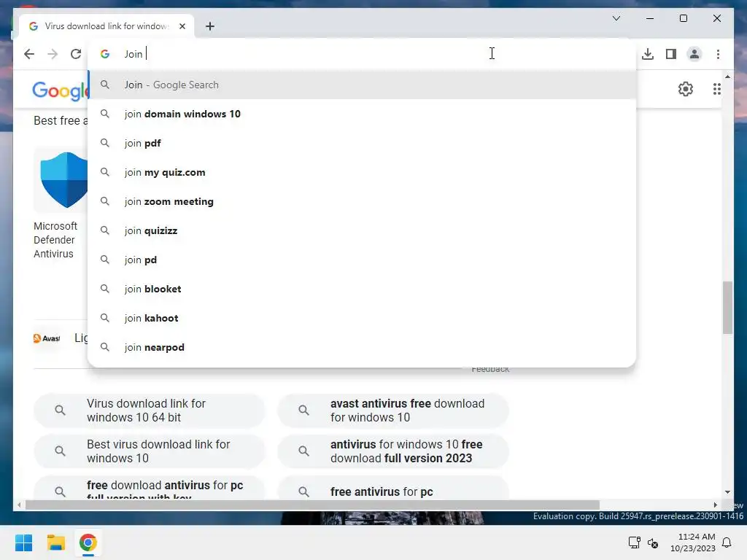
Task: Click the Avast logo chip
Action: point(47,338)
